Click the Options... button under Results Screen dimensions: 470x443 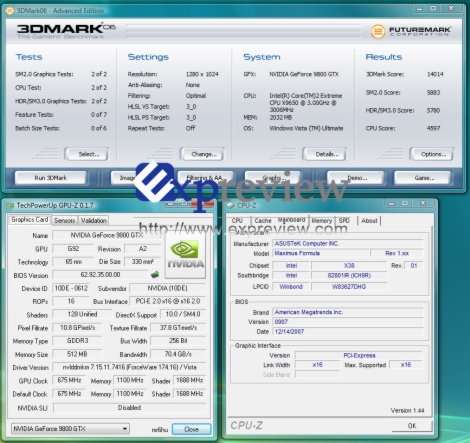coord(432,154)
